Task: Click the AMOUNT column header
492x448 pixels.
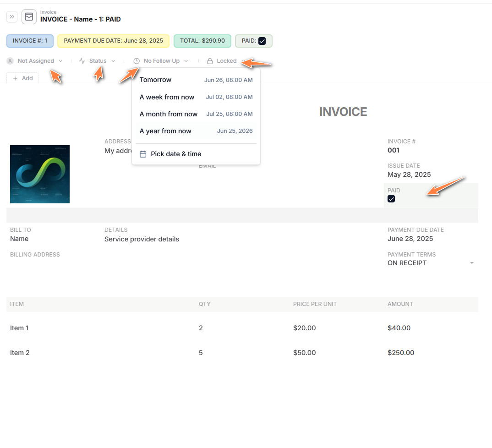Action: point(400,304)
